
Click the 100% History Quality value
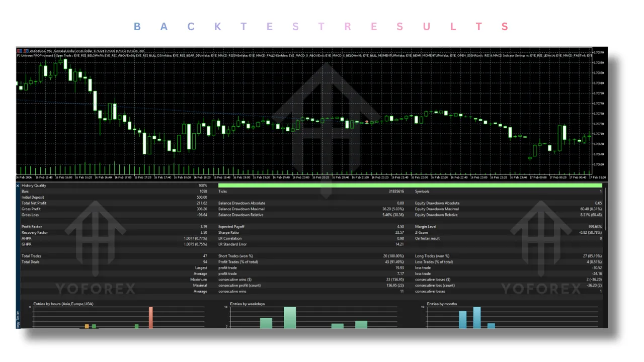pos(202,186)
